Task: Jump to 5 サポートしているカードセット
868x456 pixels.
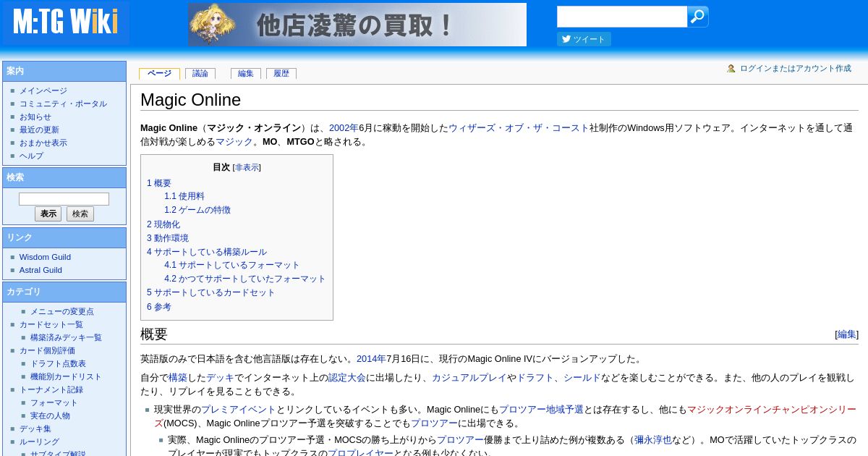Action: pos(211,292)
